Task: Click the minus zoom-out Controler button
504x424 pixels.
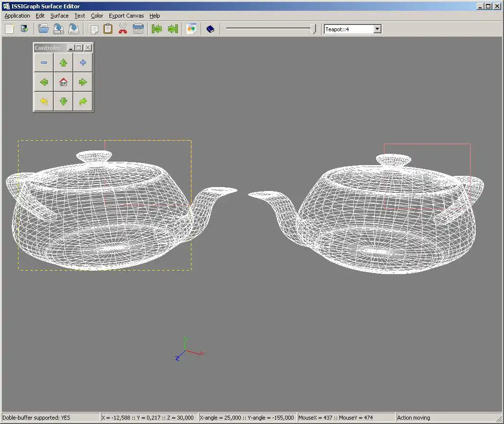Action: pyautogui.click(x=44, y=63)
